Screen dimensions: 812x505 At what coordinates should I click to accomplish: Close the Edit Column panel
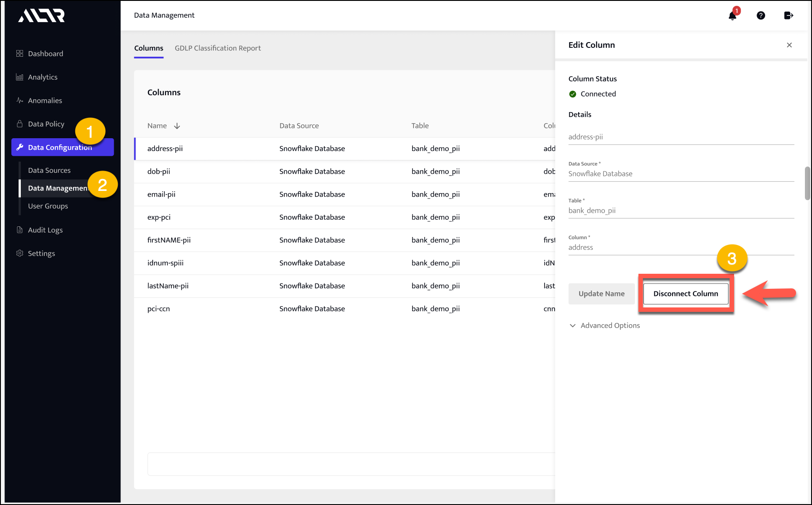tap(789, 45)
